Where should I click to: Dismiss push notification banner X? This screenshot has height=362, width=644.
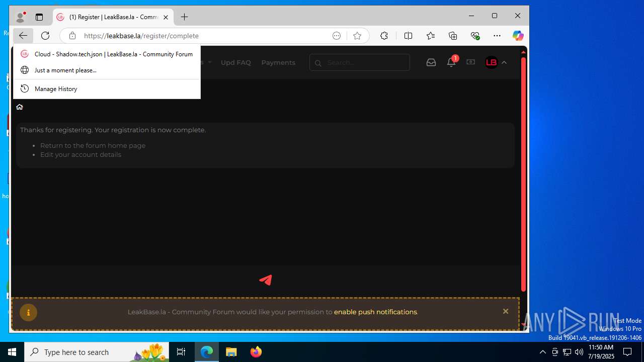pos(506,312)
